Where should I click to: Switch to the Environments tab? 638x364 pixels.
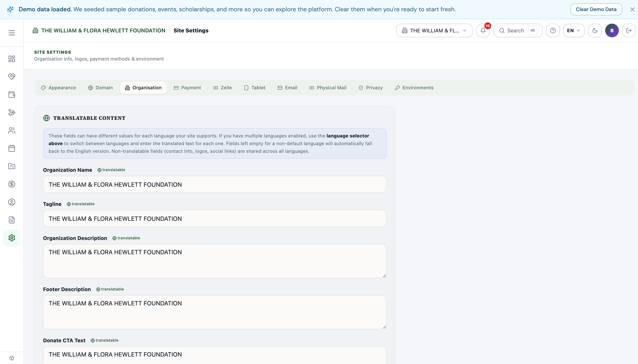pos(414,88)
